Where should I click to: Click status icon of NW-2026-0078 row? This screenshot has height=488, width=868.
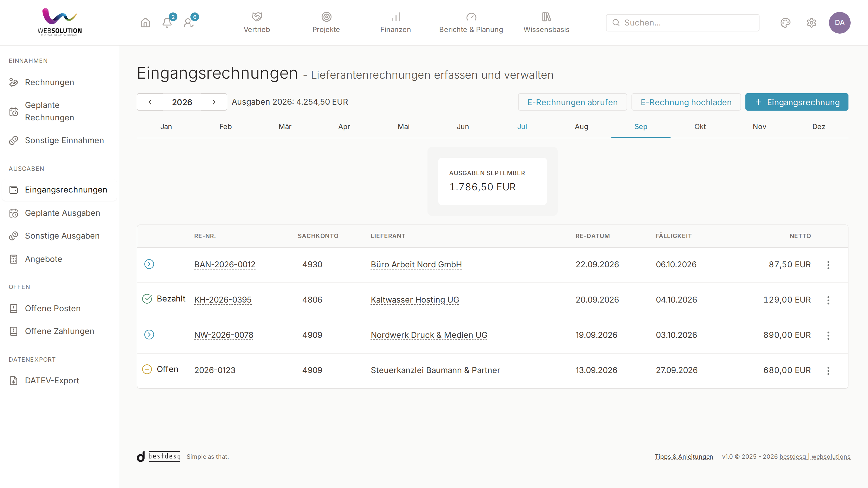tap(149, 335)
